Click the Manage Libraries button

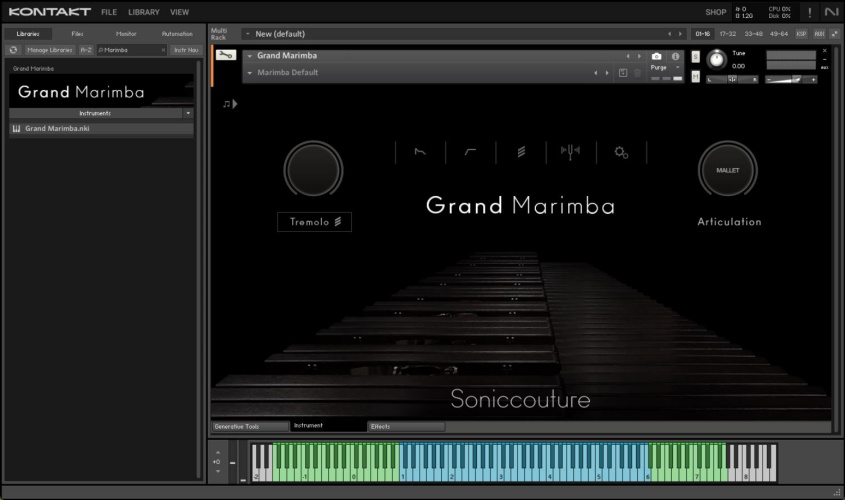click(x=49, y=49)
